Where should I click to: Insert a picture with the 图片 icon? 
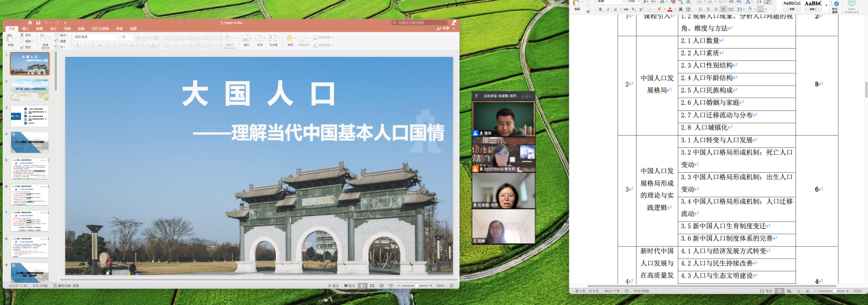click(246, 38)
